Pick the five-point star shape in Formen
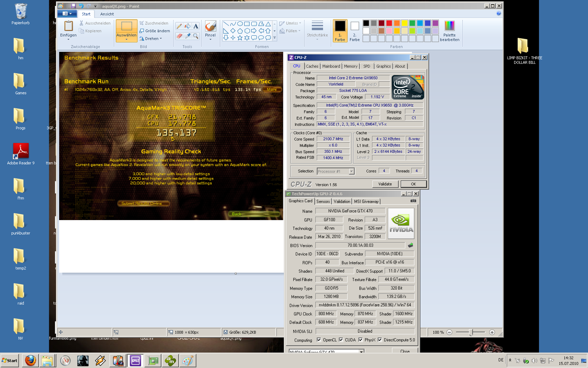The height and width of the screenshot is (368, 588). click(240, 38)
